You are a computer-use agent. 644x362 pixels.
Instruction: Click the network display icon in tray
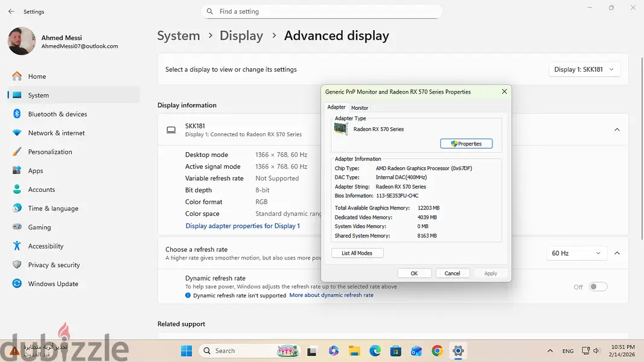pyautogui.click(x=585, y=351)
